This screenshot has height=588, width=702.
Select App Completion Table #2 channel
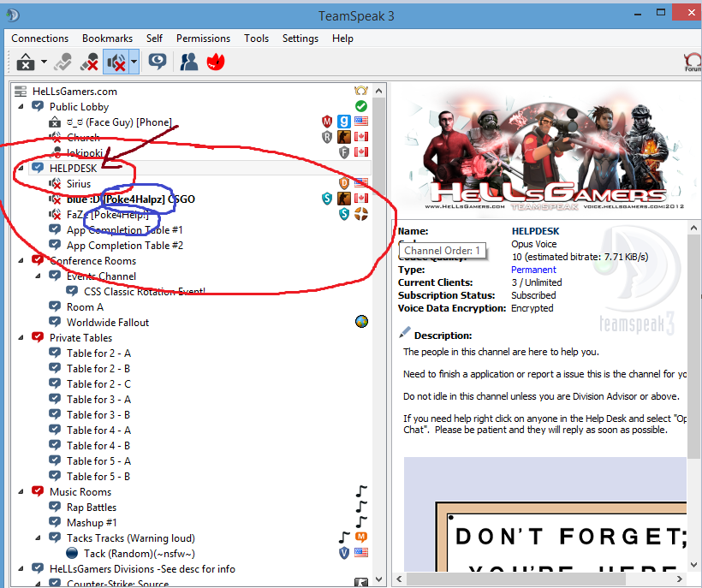125,246
